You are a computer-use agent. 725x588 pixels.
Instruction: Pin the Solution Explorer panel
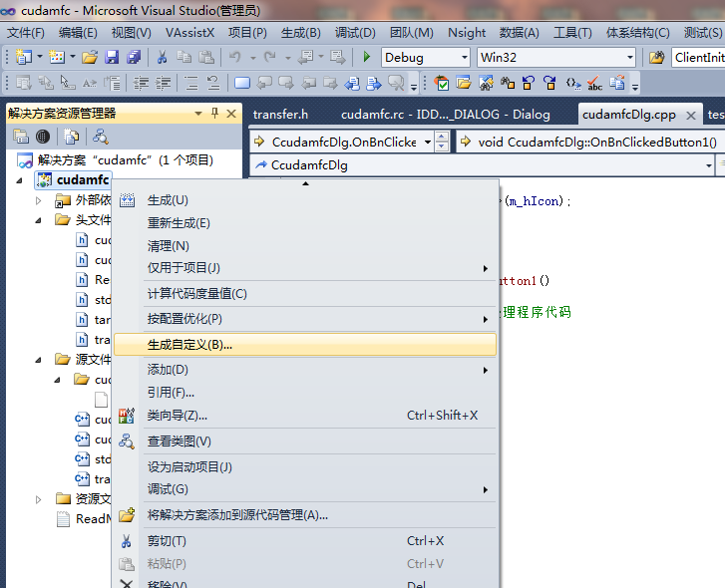[214, 113]
